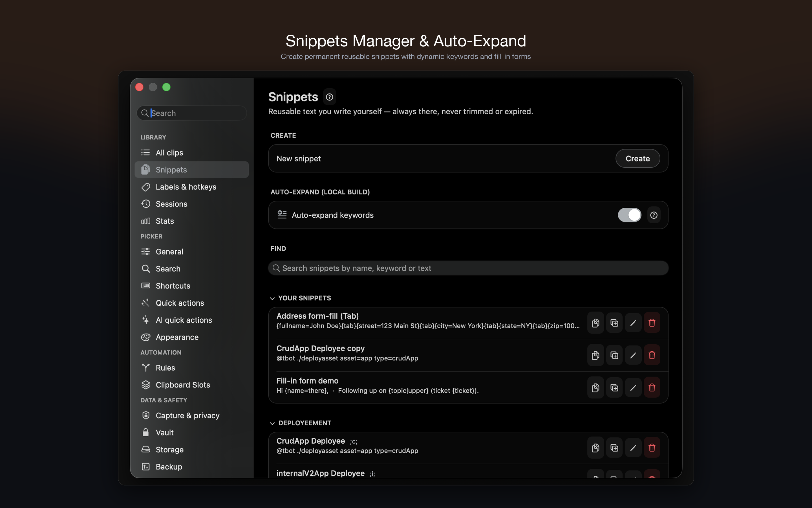Screen dimensions: 812x508
Task: Click the Create button for new snippet
Action: [637, 159]
